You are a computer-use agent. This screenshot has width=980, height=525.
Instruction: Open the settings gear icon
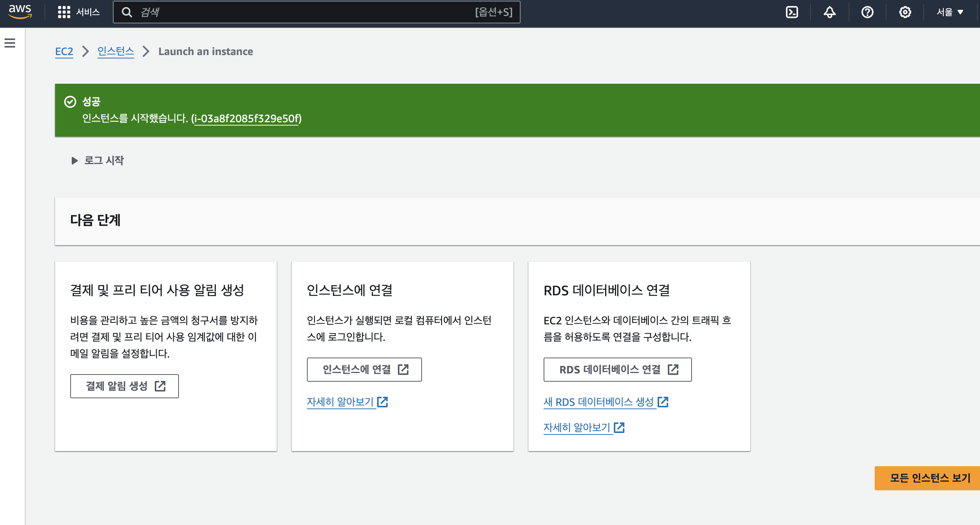pos(904,12)
